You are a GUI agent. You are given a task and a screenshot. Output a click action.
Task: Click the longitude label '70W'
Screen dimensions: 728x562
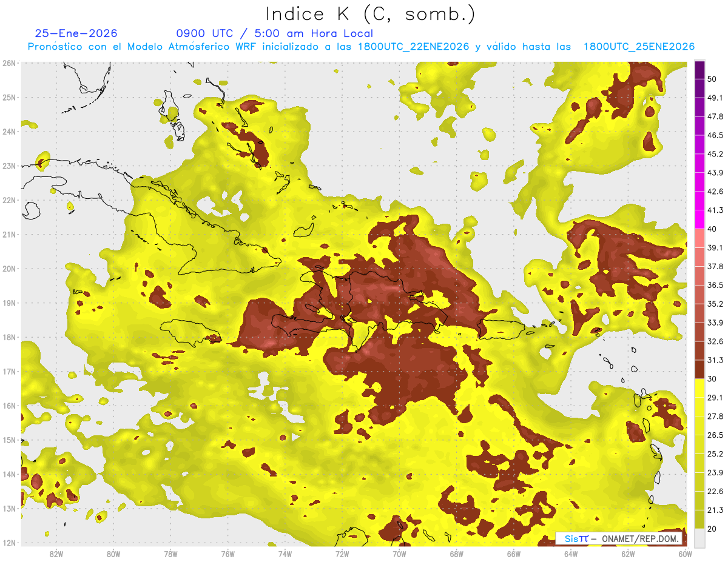click(x=399, y=554)
